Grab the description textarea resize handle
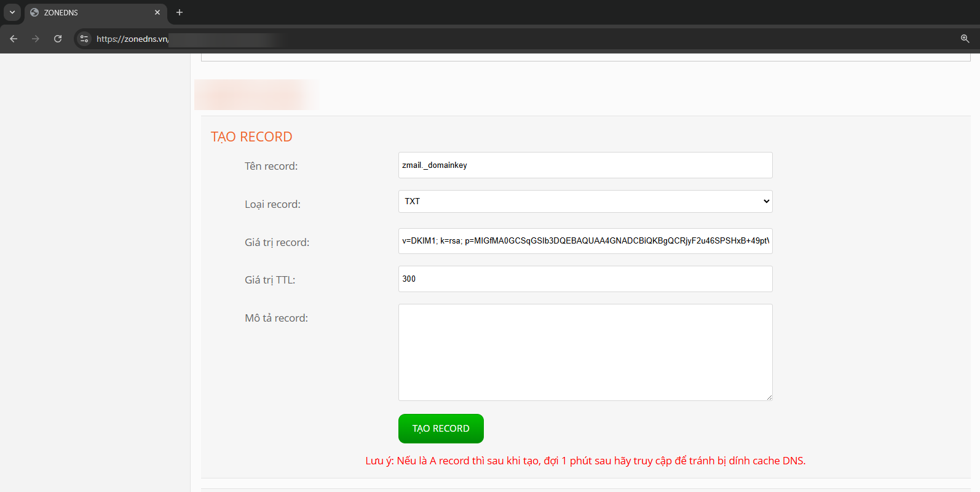 769,397
